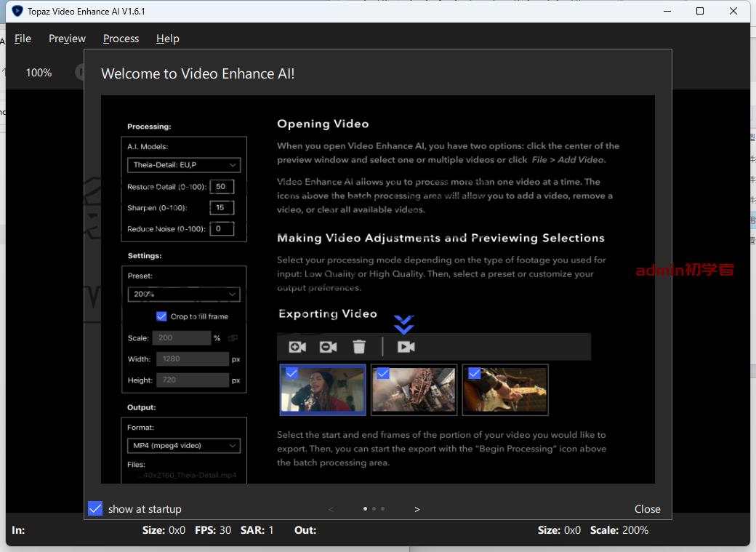Uncheck the singer thumbnail checkbox
The image size is (756, 552).
click(291, 373)
